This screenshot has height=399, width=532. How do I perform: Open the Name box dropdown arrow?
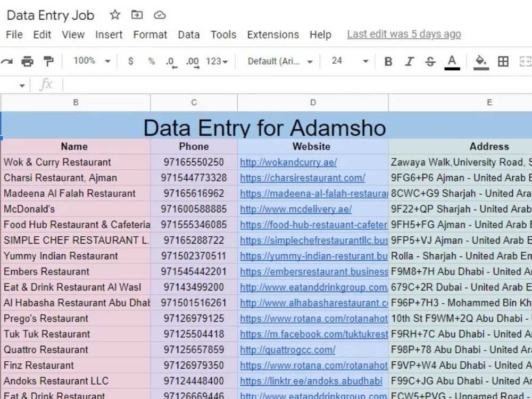point(22,86)
